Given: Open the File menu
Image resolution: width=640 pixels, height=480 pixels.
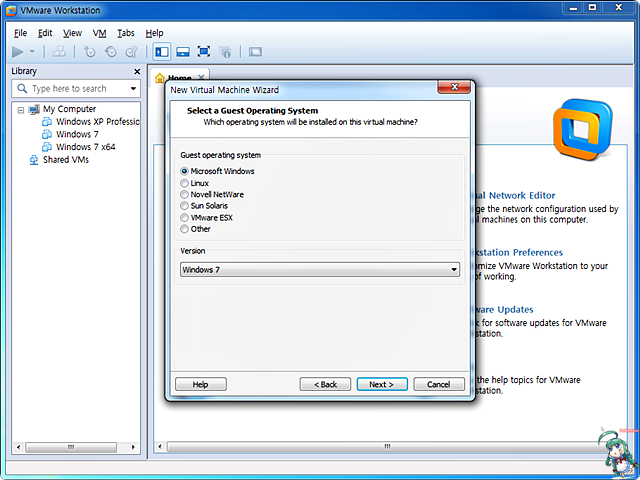Looking at the screenshot, I should pyautogui.click(x=20, y=33).
